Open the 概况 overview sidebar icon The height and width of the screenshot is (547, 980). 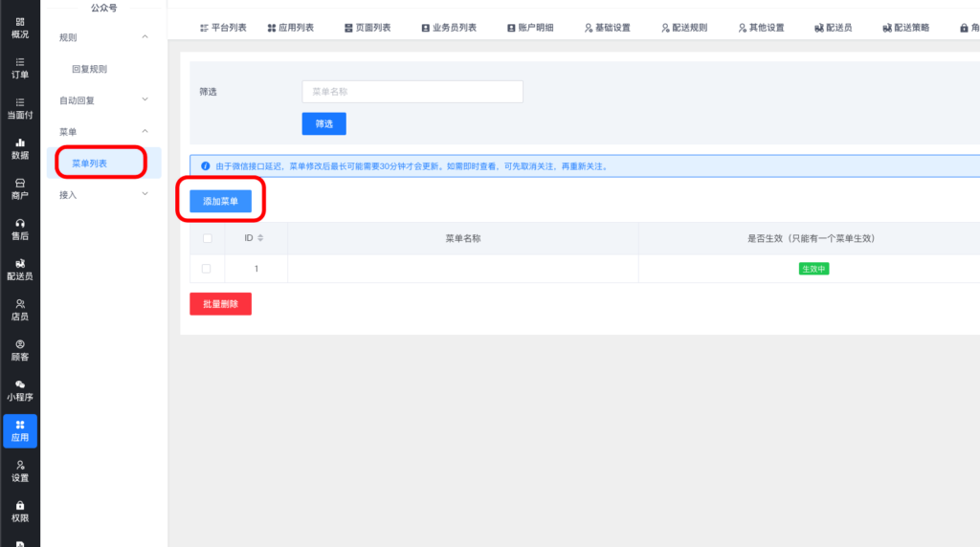point(19,27)
